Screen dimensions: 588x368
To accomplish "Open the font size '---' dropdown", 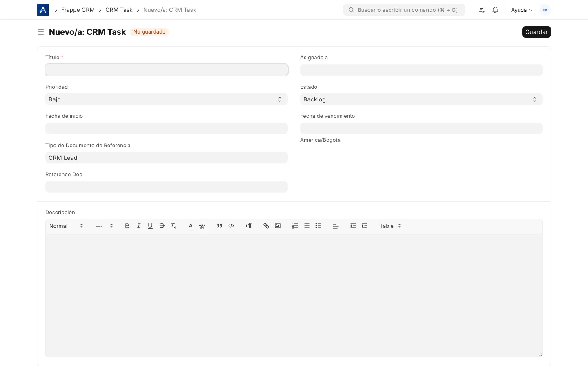I will (104, 226).
